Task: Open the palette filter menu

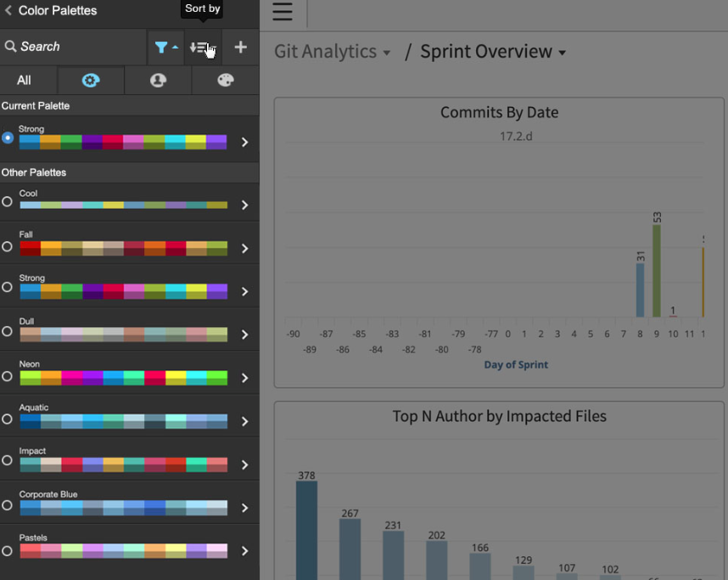Action: tap(165, 47)
